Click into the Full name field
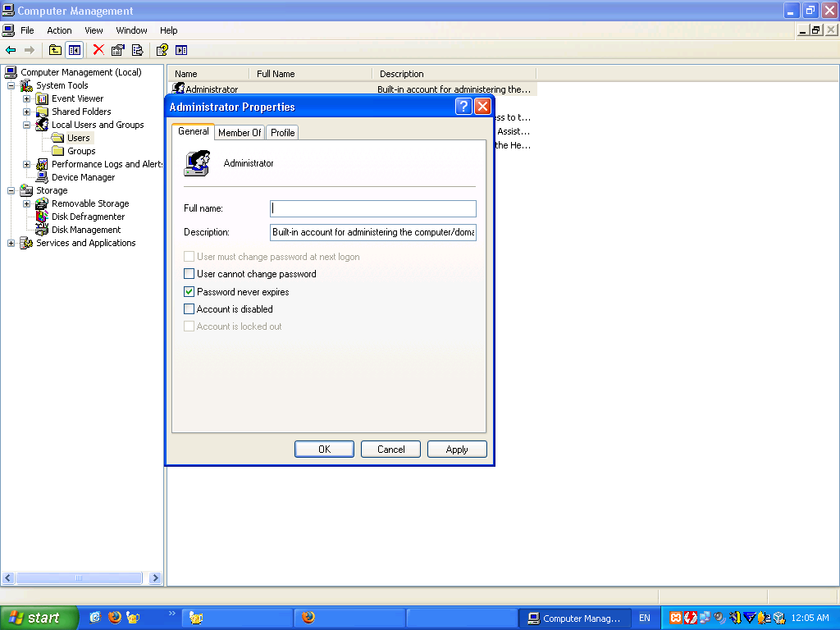Viewport: 840px width, 630px height. (x=373, y=208)
